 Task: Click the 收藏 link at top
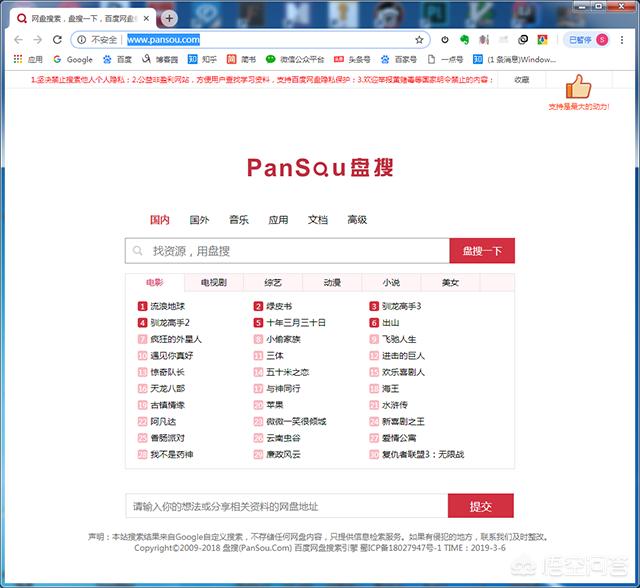(x=522, y=80)
